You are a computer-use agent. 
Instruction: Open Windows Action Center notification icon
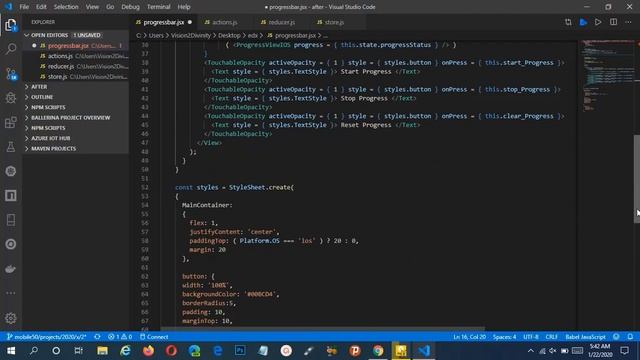(x=624, y=351)
